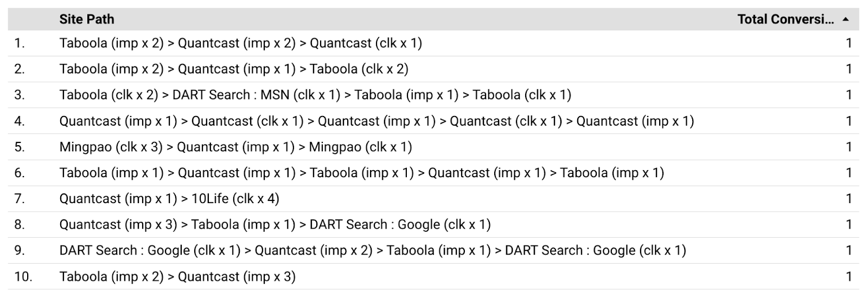This screenshot has width=868, height=292.
Task: Click the conversion value in row 7
Action: click(848, 199)
